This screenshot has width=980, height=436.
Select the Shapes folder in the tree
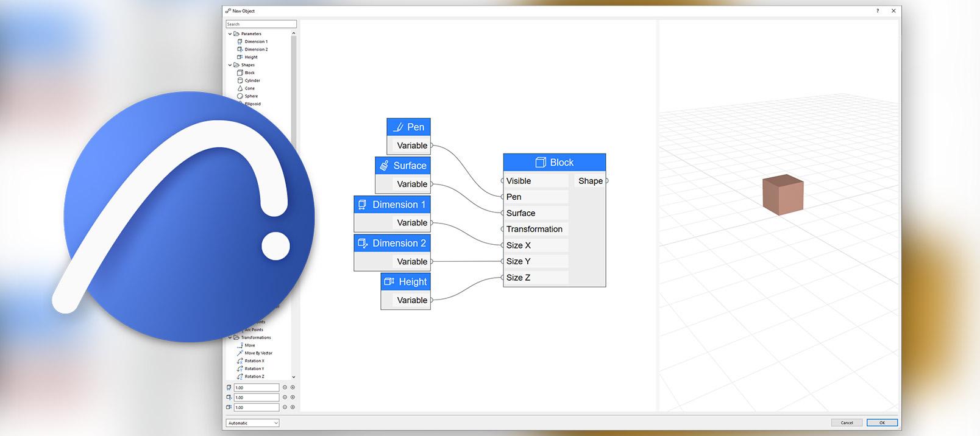point(244,65)
